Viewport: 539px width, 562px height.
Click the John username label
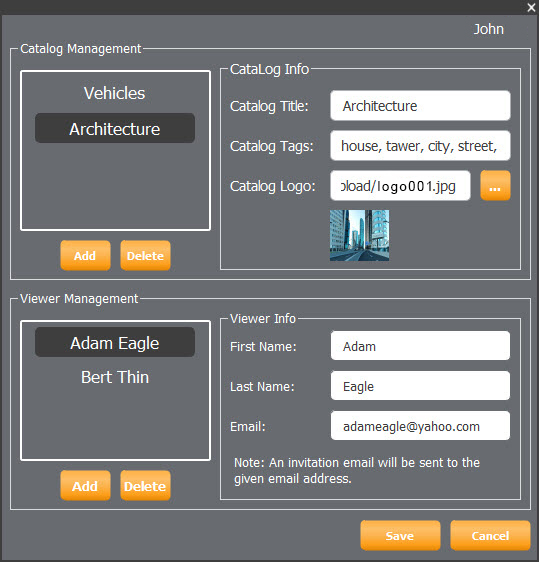[488, 29]
